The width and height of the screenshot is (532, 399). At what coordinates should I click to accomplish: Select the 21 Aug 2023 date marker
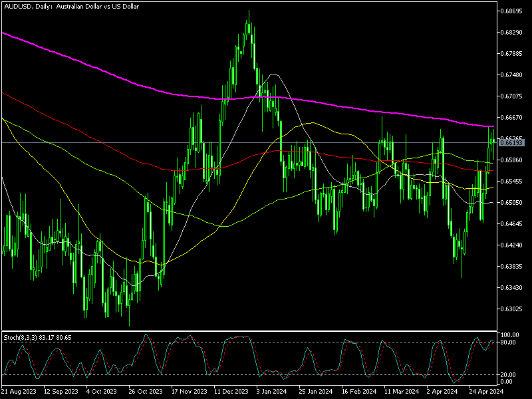[19, 392]
